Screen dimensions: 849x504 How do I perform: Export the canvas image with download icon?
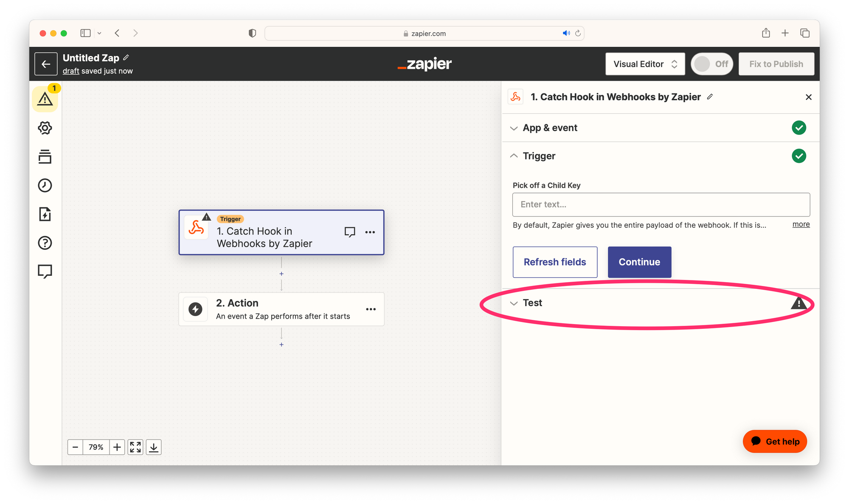154,447
